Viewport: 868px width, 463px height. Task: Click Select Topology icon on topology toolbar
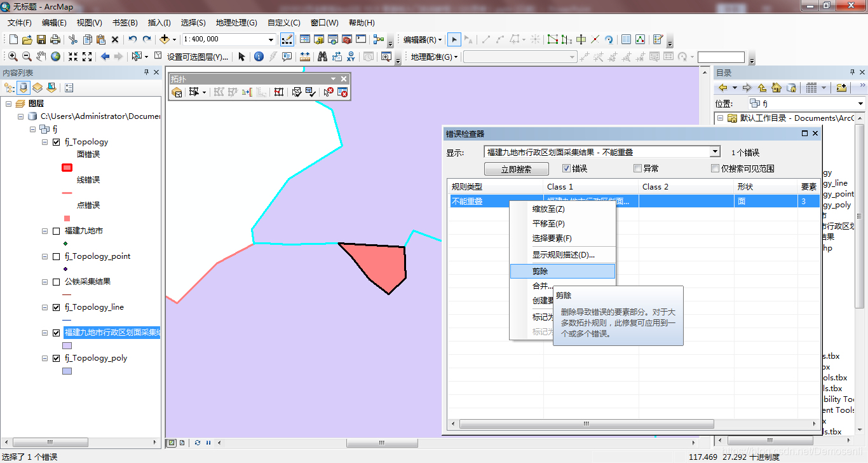coord(177,92)
